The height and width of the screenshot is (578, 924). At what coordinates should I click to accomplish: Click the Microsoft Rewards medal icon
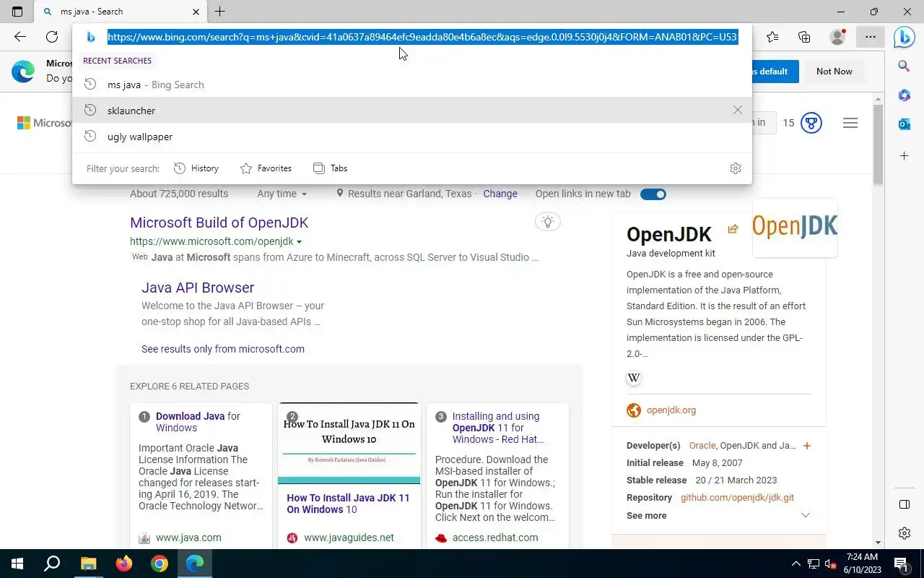pos(811,123)
